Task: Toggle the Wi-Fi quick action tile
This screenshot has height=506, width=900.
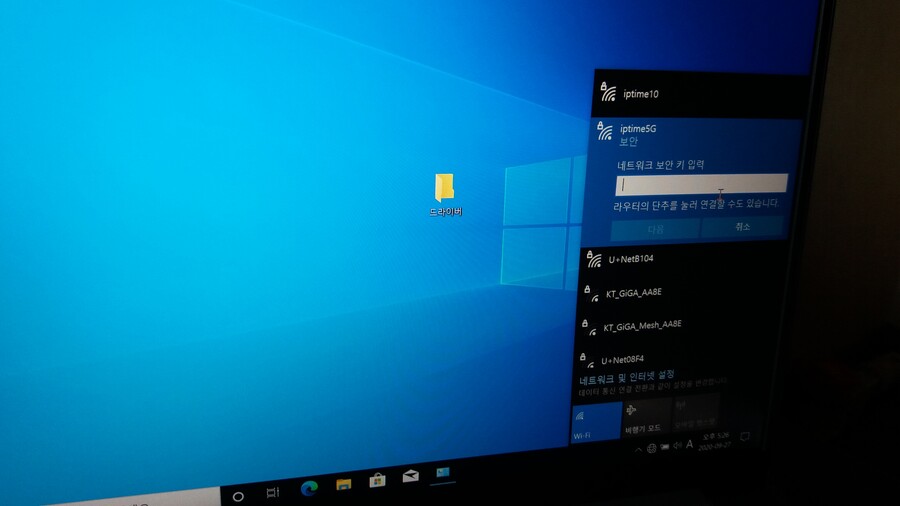Action: pyautogui.click(x=595, y=421)
